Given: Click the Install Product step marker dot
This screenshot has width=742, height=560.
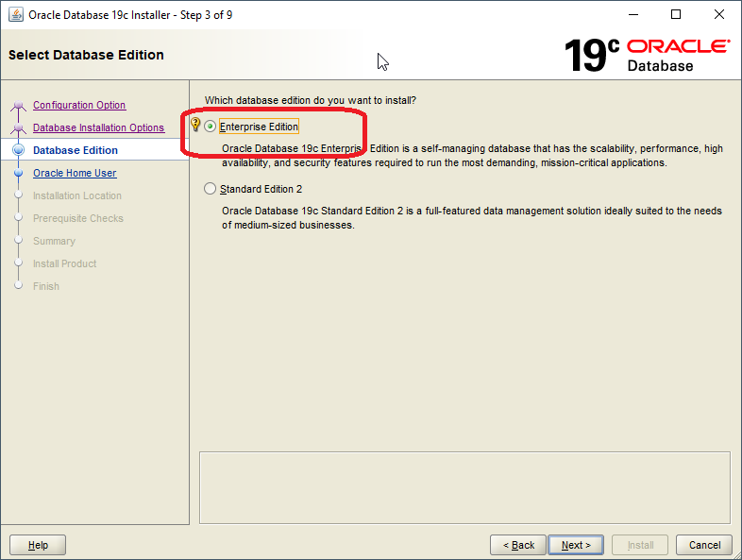Looking at the screenshot, I should (x=19, y=263).
